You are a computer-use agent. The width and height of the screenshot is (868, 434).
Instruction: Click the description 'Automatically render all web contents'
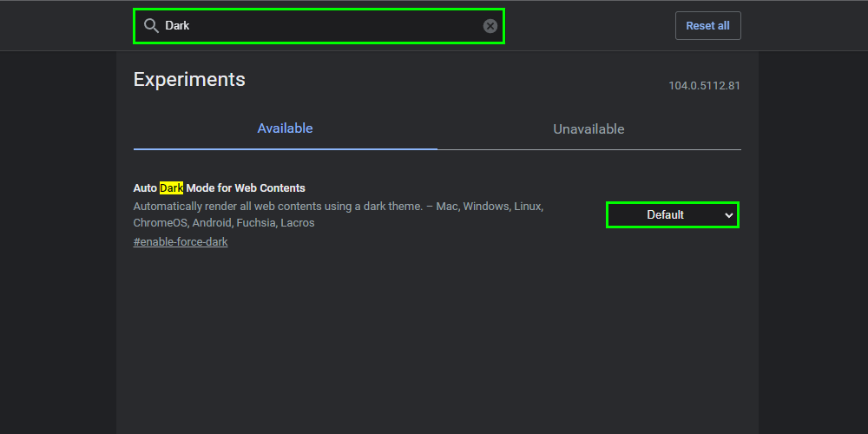pyautogui.click(x=339, y=214)
